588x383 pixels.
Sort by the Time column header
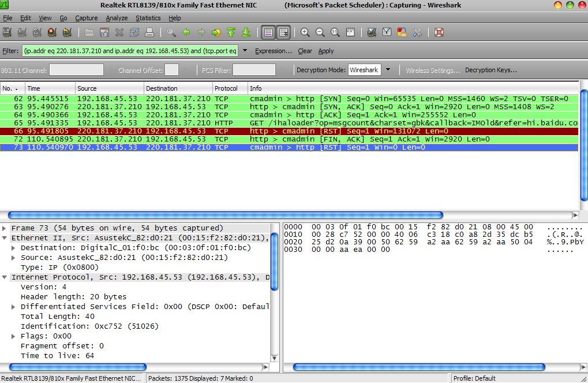point(50,88)
